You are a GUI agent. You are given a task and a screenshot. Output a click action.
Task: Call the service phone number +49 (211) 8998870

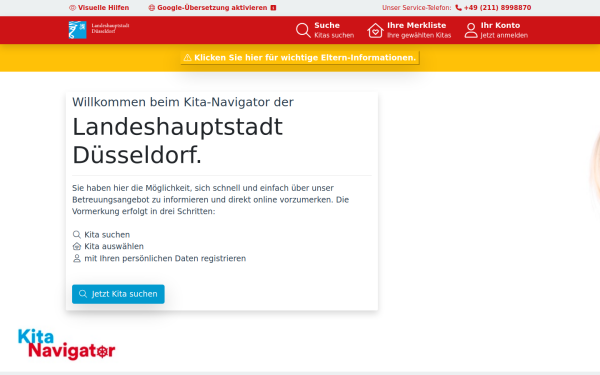pos(493,8)
